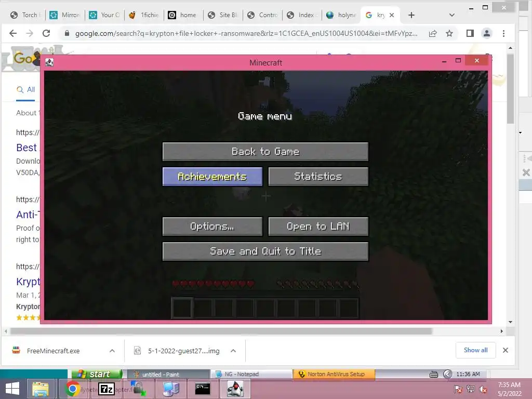The height and width of the screenshot is (399, 532).
Task: Open File Explorer from the taskbar
Action: (x=41, y=389)
